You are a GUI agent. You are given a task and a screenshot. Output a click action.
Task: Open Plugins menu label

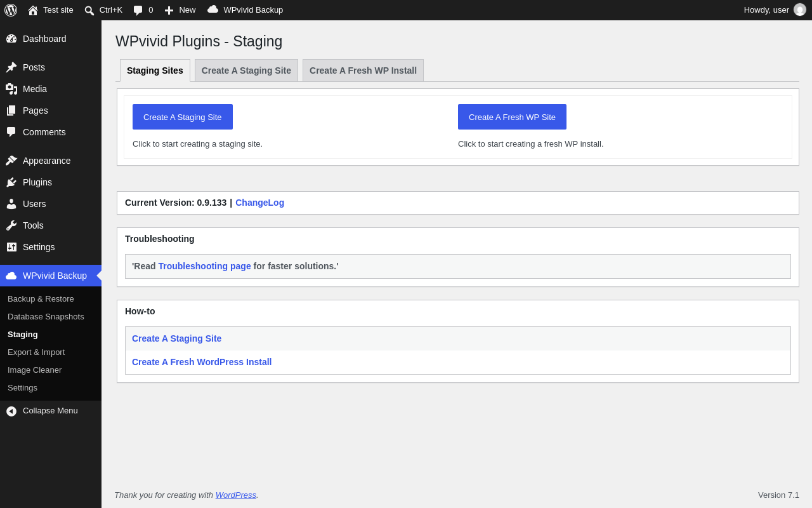[x=37, y=182]
